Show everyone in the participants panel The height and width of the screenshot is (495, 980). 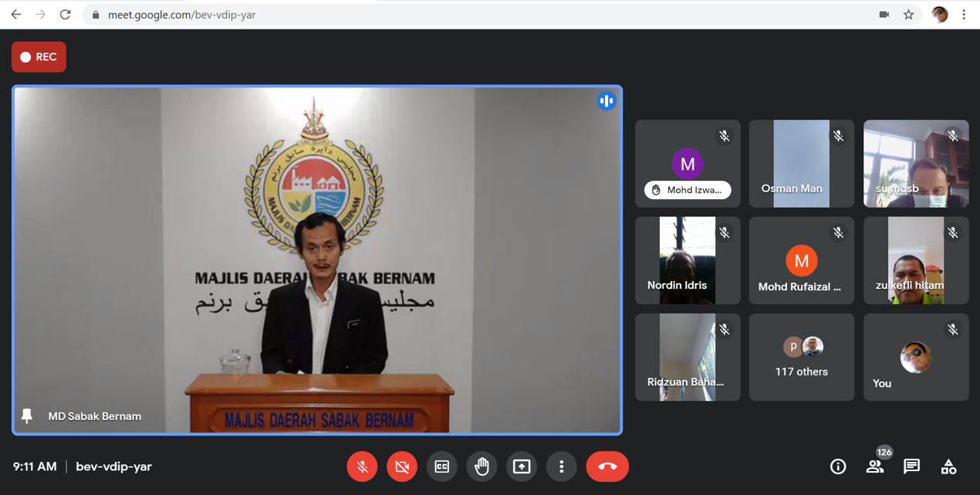(874, 466)
